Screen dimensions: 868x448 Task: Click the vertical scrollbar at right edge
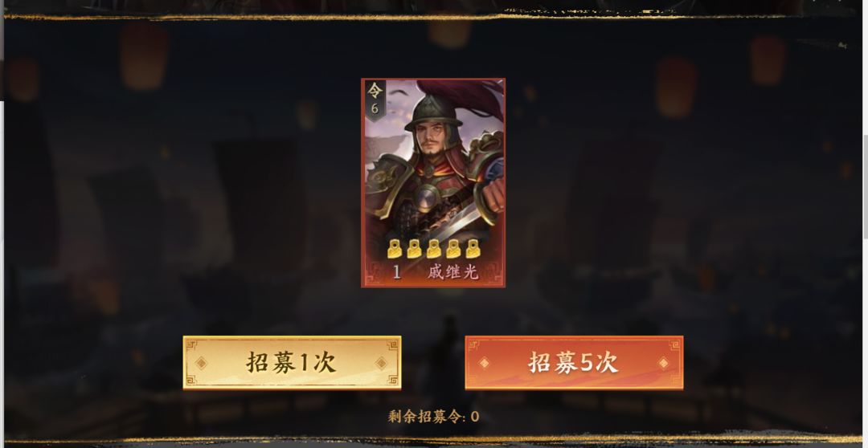click(866, 188)
